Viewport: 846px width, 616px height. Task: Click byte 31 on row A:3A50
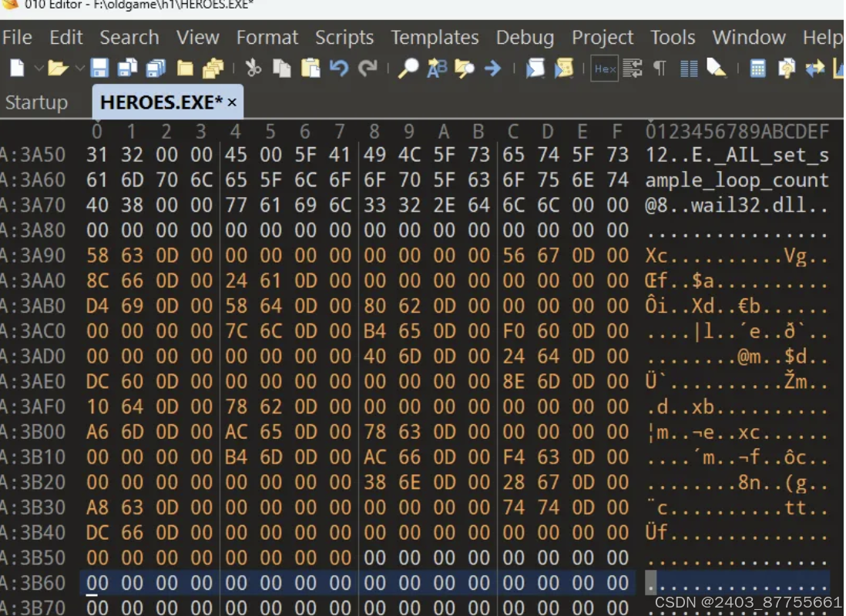tap(97, 155)
